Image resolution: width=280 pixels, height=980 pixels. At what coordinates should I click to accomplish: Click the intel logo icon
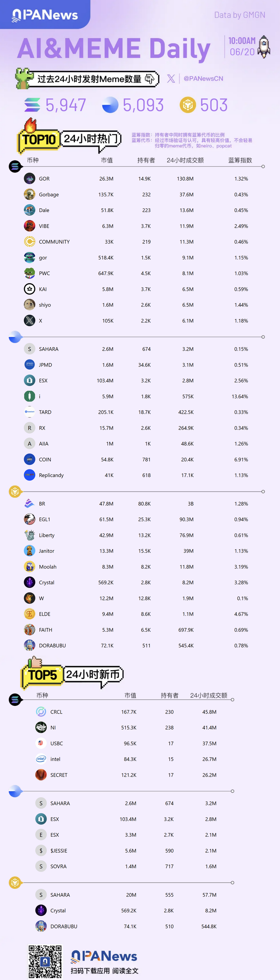pyautogui.click(x=41, y=759)
